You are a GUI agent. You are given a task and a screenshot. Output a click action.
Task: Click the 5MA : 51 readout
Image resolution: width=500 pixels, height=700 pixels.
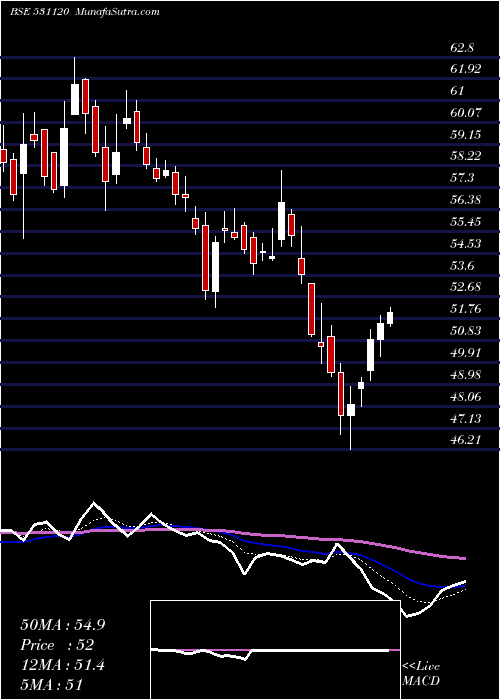[x=52, y=685]
